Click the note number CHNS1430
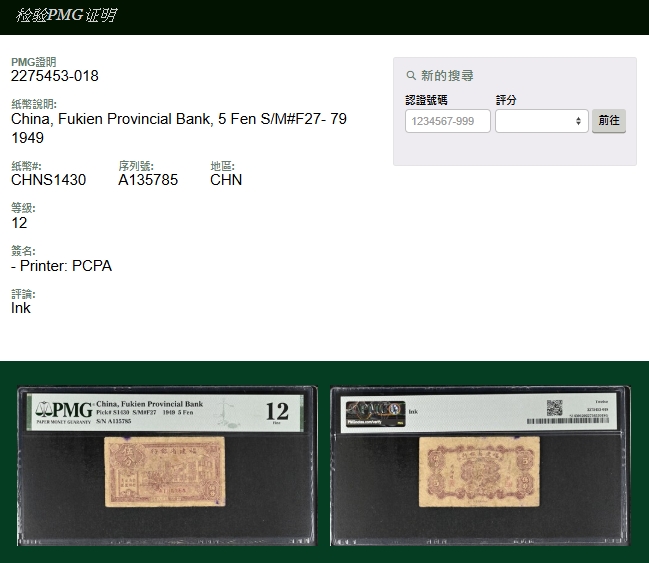The image size is (649, 563). coord(48,180)
